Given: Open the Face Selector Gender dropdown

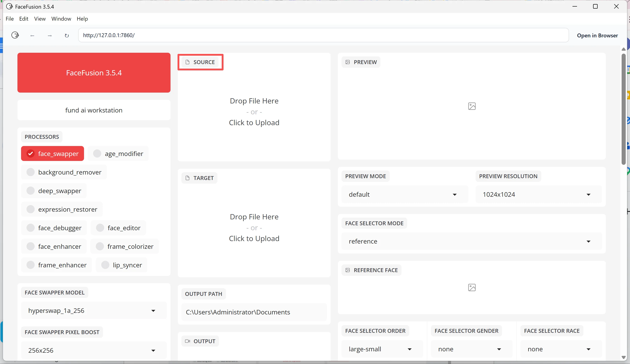Looking at the screenshot, I should coord(472,349).
